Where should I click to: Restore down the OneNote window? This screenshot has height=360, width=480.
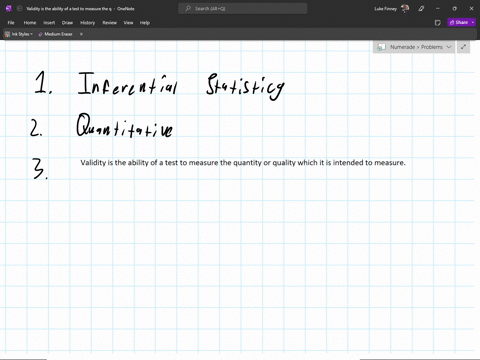click(x=454, y=9)
